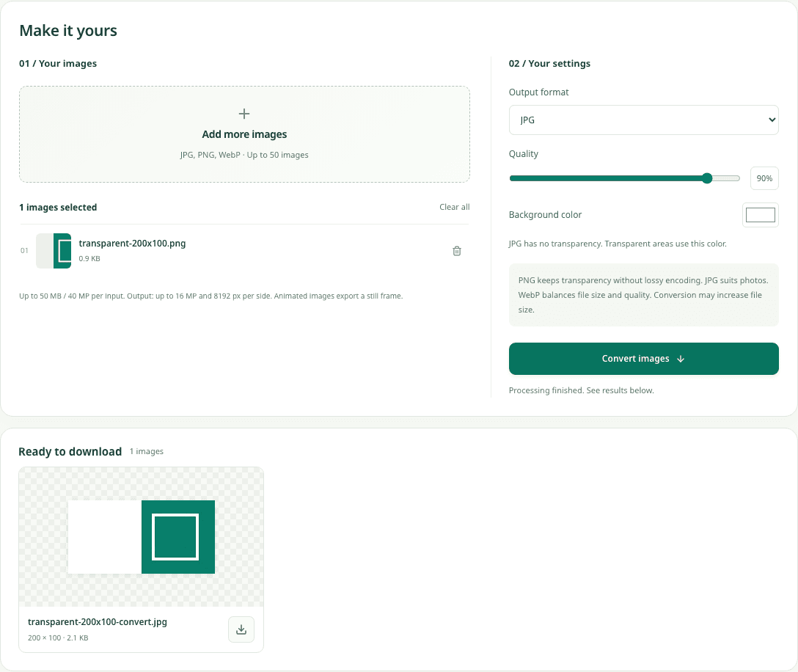Click the '01' row number

click(24, 250)
